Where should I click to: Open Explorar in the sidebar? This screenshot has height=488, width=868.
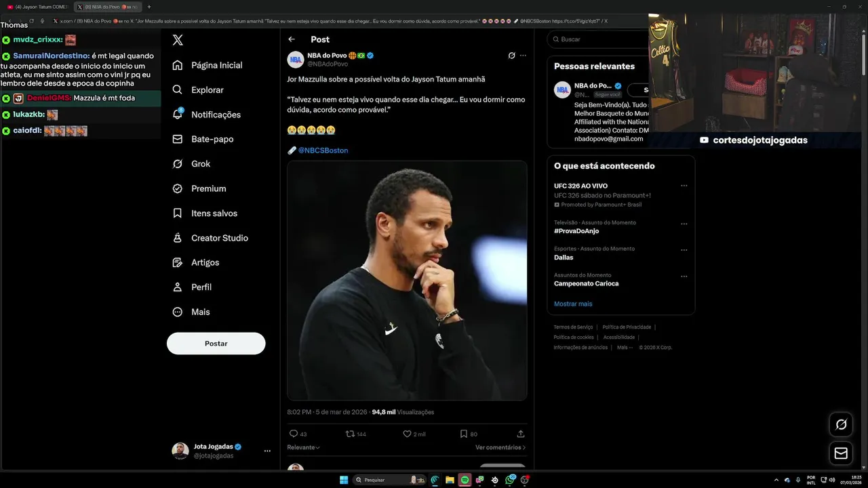tap(198, 90)
